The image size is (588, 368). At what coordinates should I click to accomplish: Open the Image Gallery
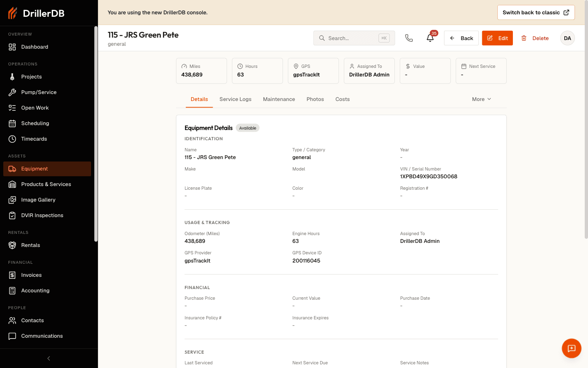(47, 200)
